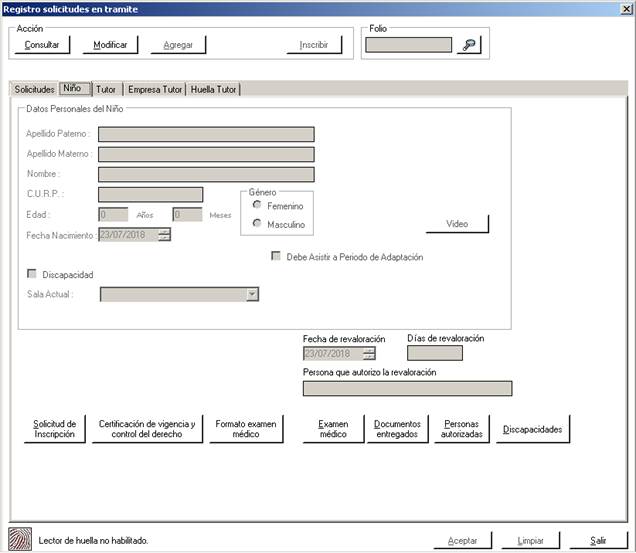Click the 'Lector de huella no habilitado.' status text
This screenshot has width=636, height=553.
tap(93, 540)
